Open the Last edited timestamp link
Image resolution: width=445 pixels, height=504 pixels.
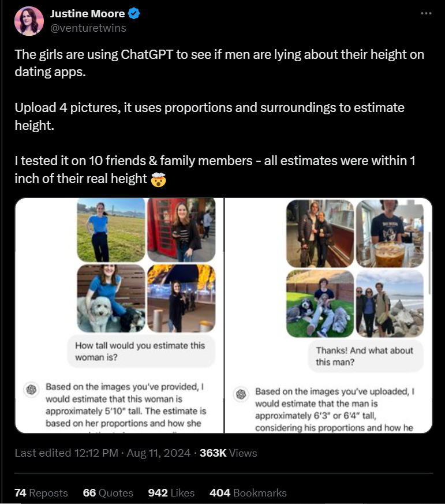[103, 453]
